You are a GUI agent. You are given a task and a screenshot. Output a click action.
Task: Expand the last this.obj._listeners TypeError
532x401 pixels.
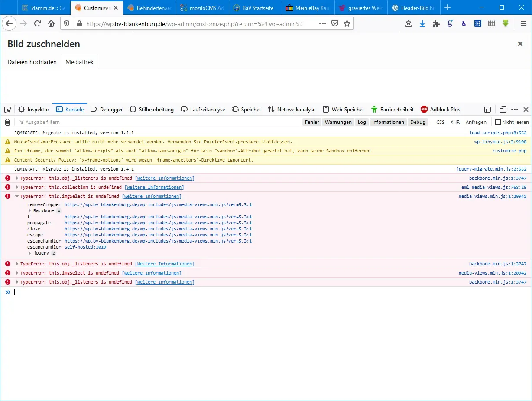17,282
